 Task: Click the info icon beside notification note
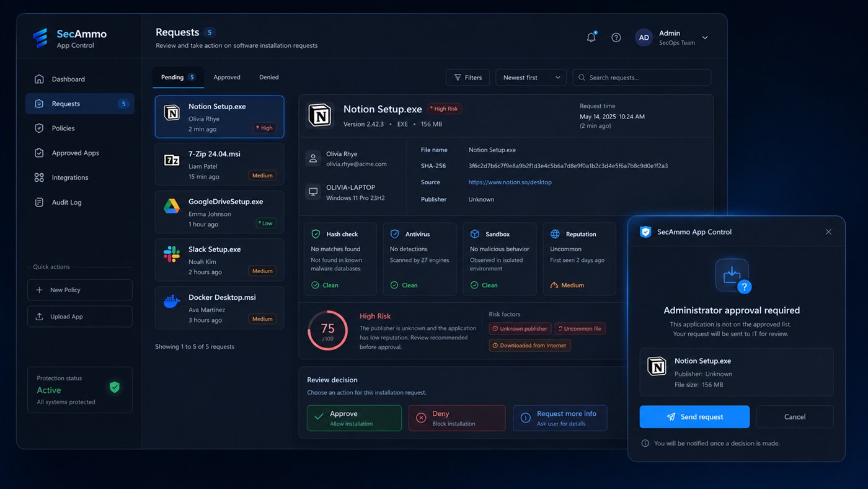coord(645,443)
